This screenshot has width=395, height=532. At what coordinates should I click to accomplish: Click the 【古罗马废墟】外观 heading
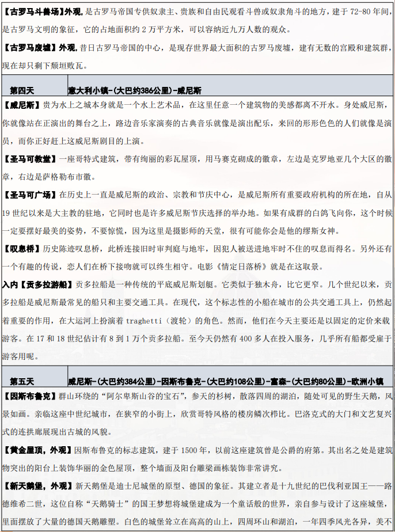[x=39, y=48]
